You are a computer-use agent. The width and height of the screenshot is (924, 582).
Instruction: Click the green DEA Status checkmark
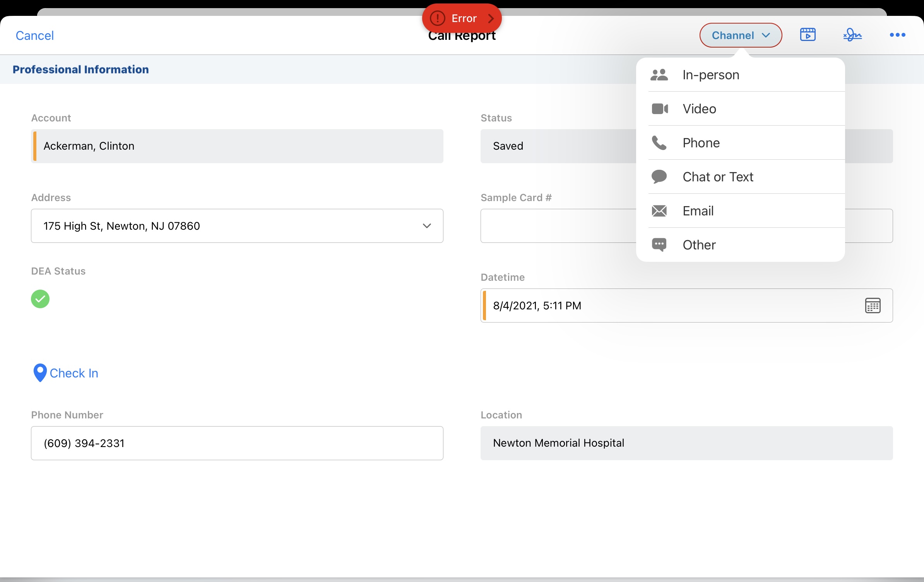(40, 299)
